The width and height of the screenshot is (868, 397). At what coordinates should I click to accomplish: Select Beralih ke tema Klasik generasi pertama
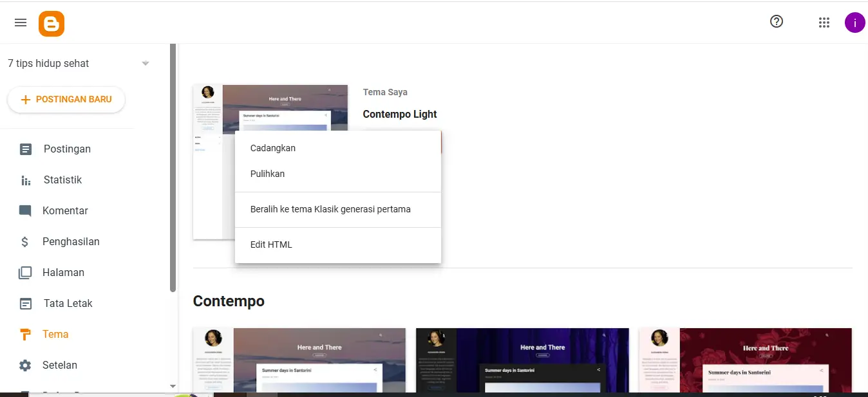330,209
